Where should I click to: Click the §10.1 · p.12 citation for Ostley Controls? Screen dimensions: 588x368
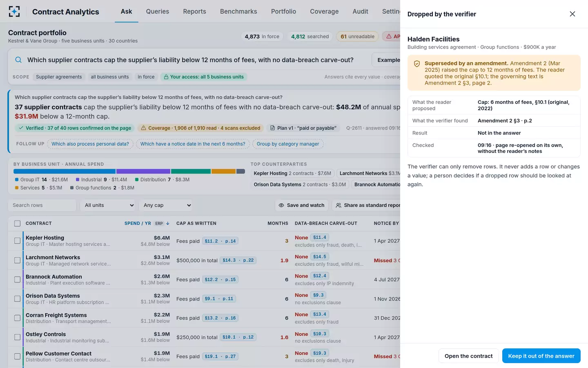[x=238, y=337]
